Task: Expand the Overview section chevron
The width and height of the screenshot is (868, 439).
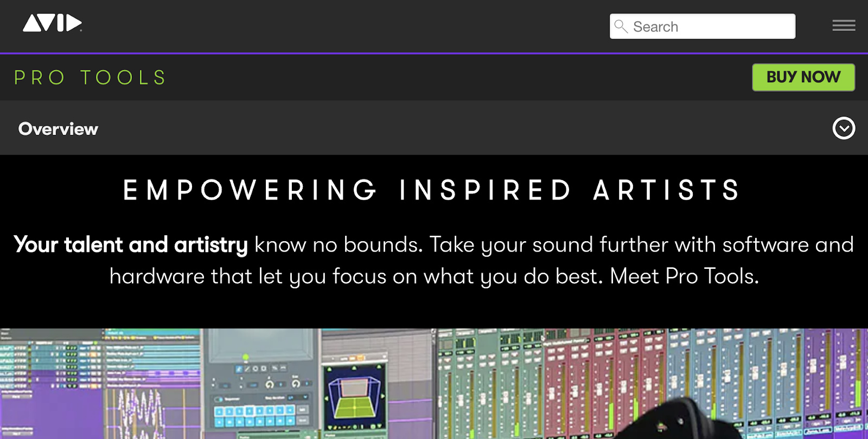Action: (843, 128)
